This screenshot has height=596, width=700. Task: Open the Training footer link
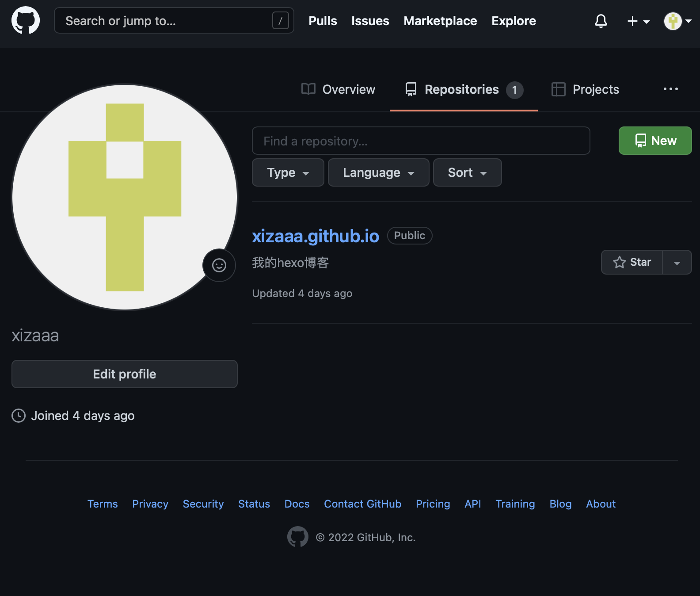coord(515,504)
